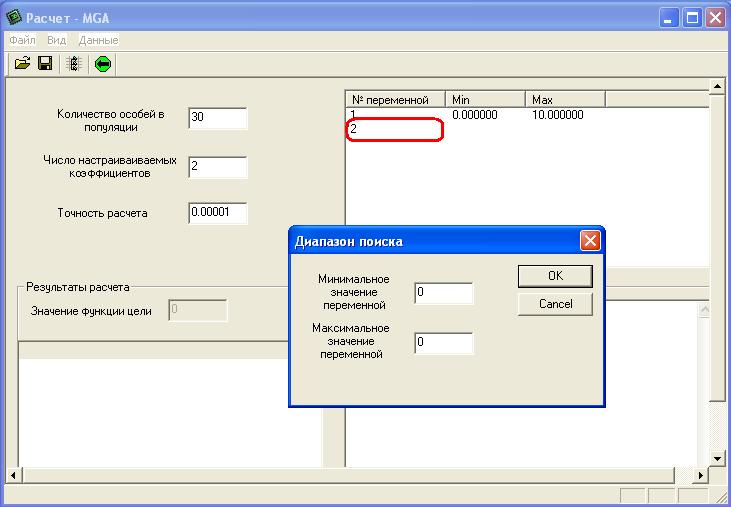731x507 pixels.
Task: Close the Диапазон поиска dialog
Action: point(590,241)
